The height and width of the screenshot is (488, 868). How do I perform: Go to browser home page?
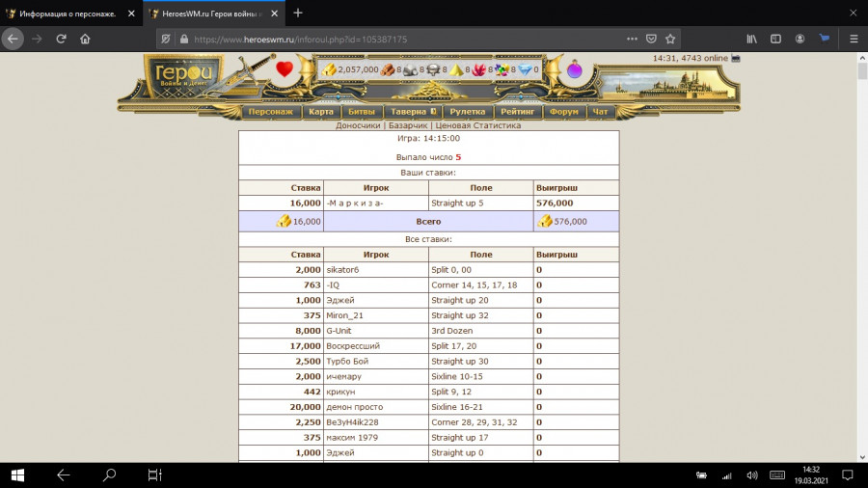click(x=85, y=40)
